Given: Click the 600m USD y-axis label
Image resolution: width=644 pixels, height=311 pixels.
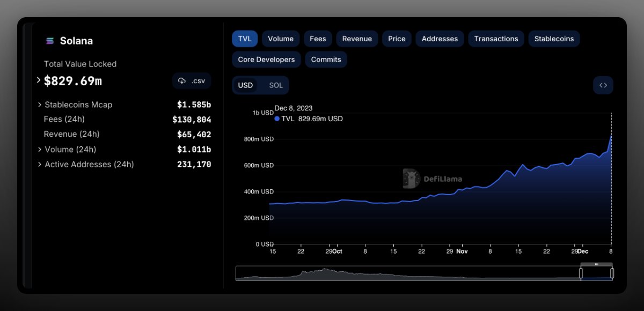Looking at the screenshot, I should tap(259, 165).
